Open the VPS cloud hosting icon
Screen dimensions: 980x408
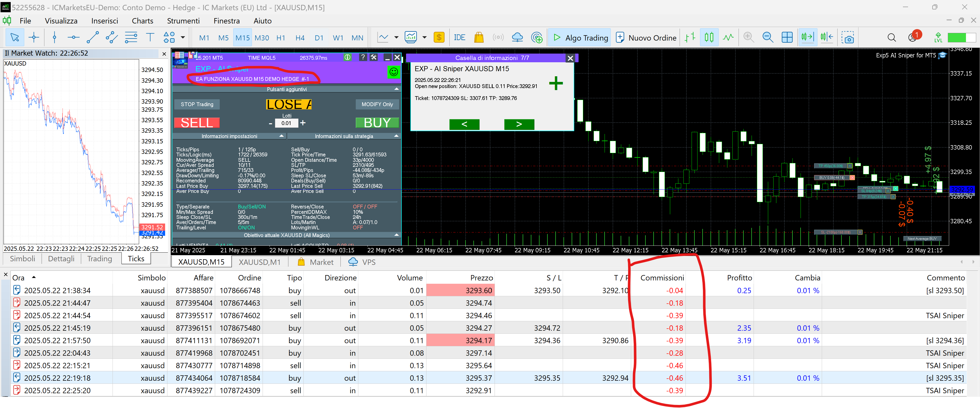pos(517,38)
